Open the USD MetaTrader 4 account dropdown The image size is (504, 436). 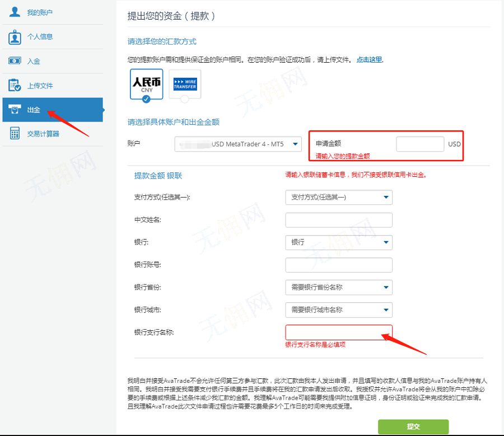point(239,144)
